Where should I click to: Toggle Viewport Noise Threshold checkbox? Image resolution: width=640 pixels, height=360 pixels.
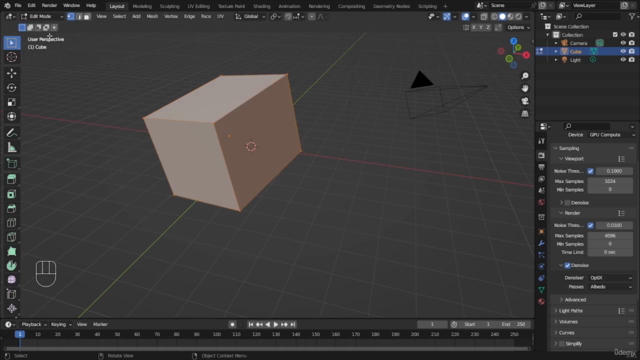point(590,171)
